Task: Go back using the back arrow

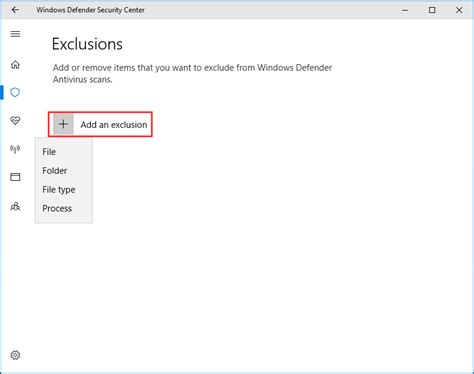Action: click(x=15, y=10)
